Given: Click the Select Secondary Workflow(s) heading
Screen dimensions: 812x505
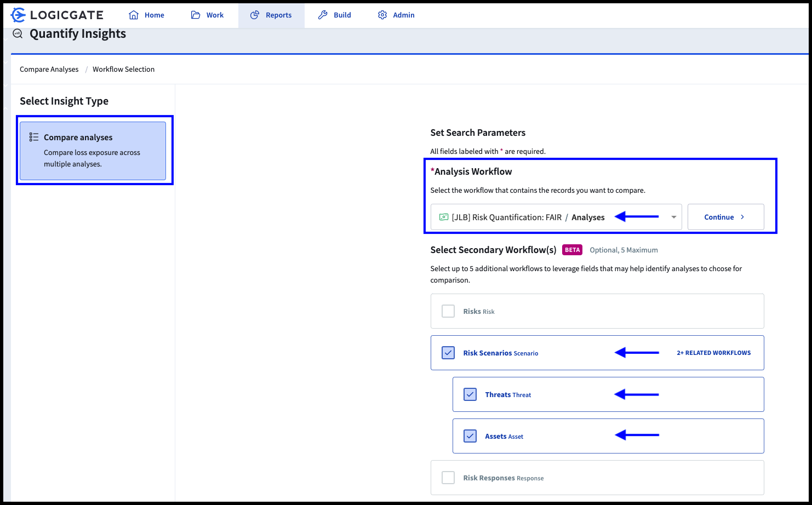Looking at the screenshot, I should pyautogui.click(x=493, y=250).
